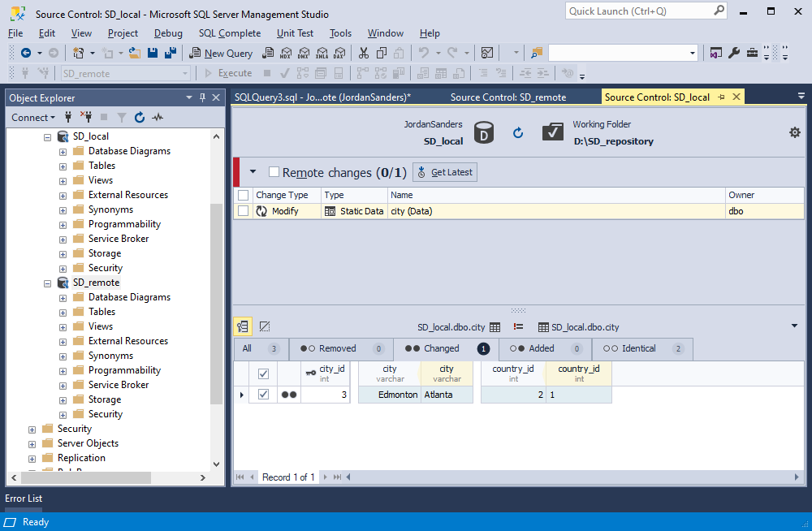Image resolution: width=812 pixels, height=531 pixels.
Task: Click the Save All icon
Action: pos(171,53)
